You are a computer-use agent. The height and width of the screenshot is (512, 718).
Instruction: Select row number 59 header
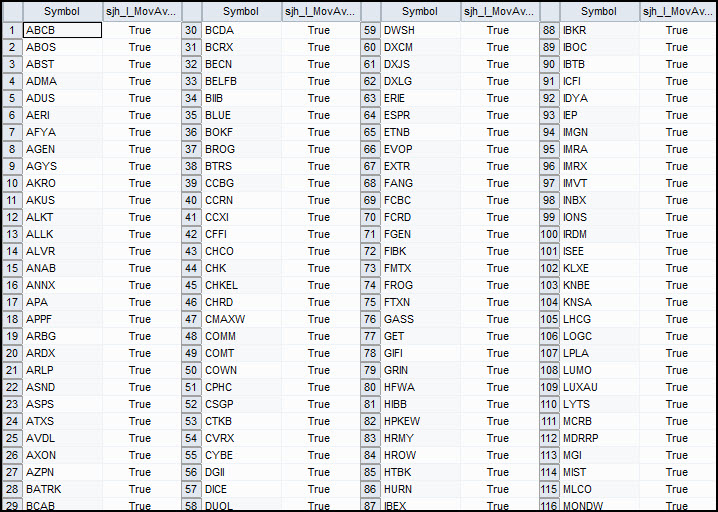pyautogui.click(x=370, y=30)
